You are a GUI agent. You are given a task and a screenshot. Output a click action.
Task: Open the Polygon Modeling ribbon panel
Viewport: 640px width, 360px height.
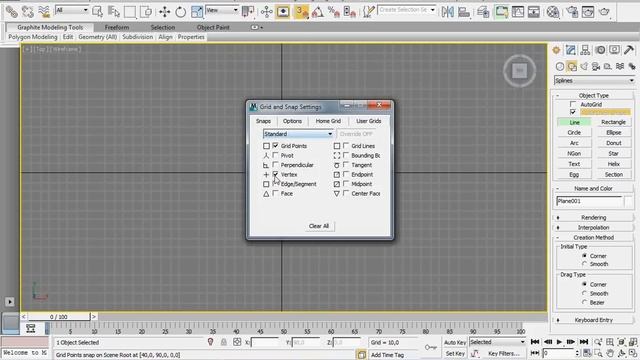[33, 37]
